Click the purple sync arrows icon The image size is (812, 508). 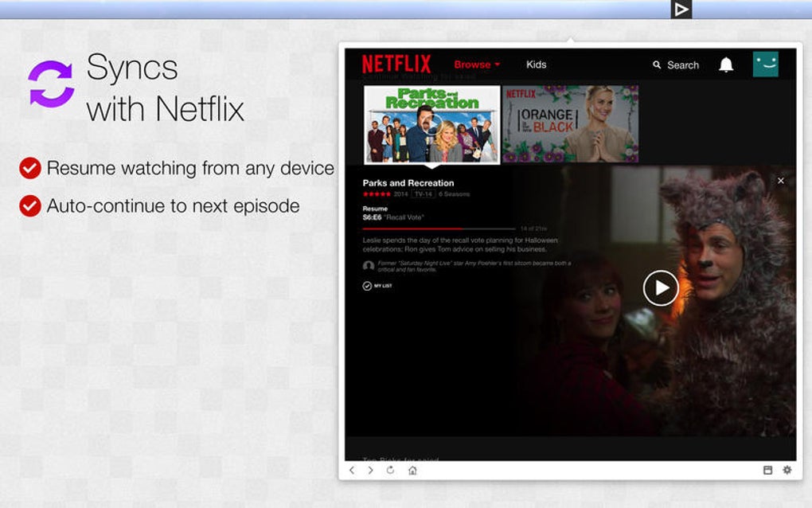[51, 84]
